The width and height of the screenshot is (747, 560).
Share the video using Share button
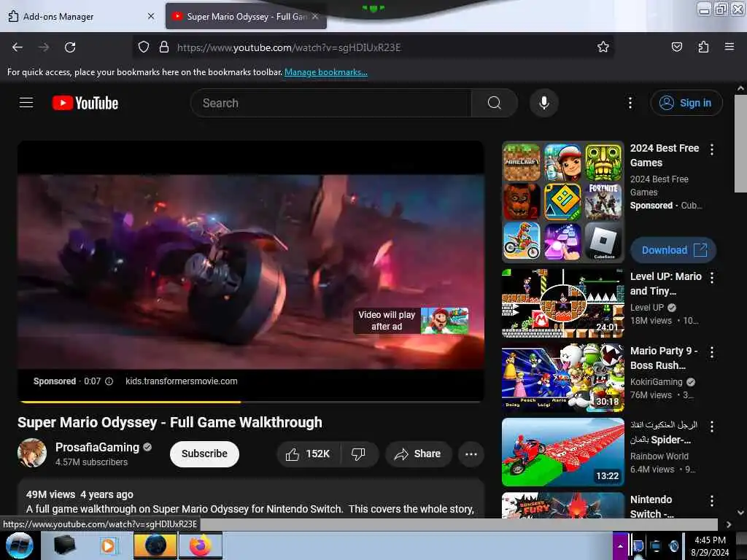coord(418,454)
